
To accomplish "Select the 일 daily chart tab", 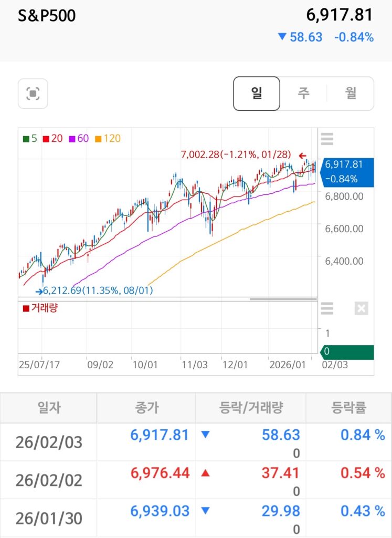I will (257, 94).
